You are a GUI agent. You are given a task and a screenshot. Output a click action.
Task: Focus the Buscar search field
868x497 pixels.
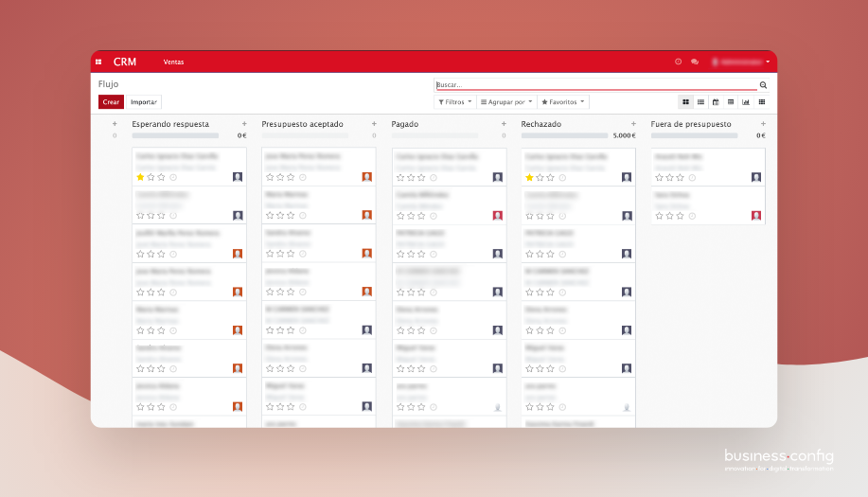click(x=595, y=84)
